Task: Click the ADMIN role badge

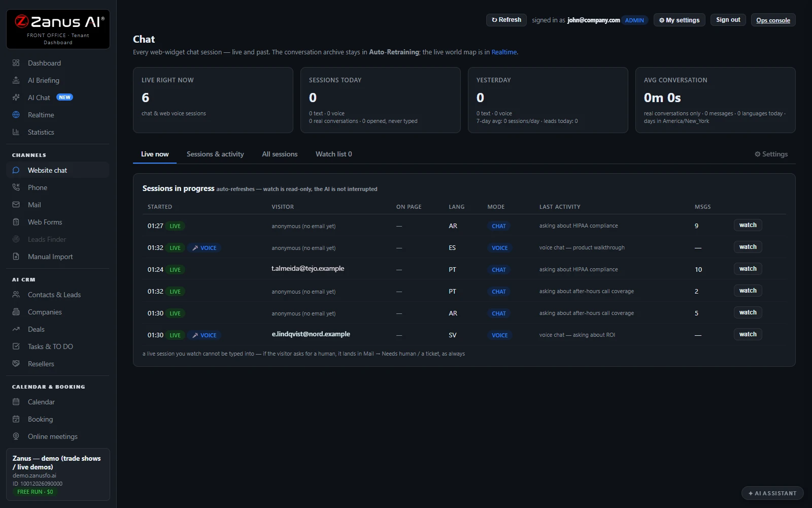Action: (634, 20)
